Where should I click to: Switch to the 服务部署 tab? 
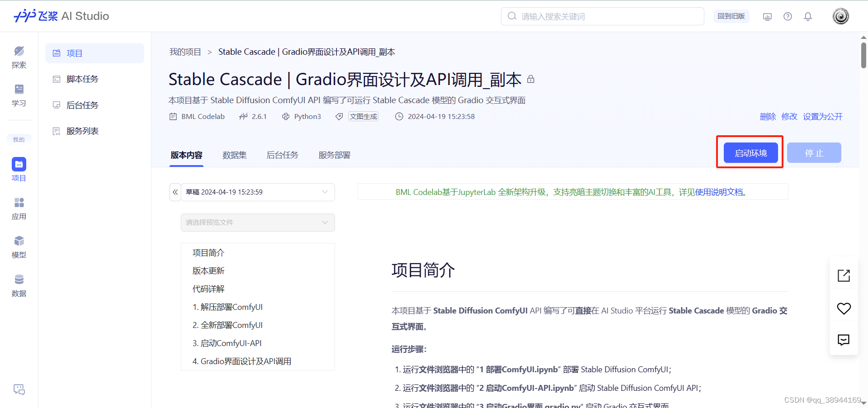[334, 155]
